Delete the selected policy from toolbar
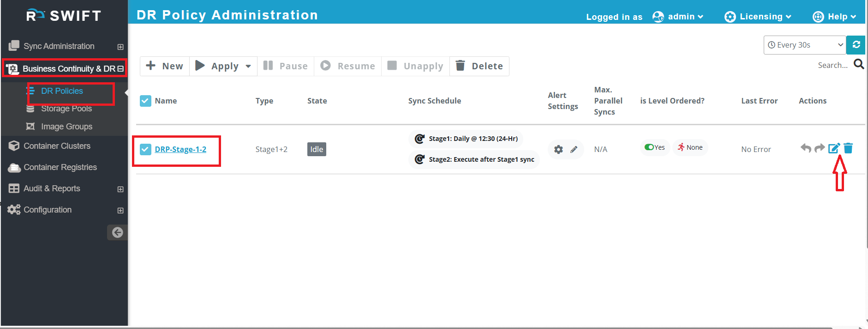This screenshot has width=868, height=329. click(x=479, y=66)
